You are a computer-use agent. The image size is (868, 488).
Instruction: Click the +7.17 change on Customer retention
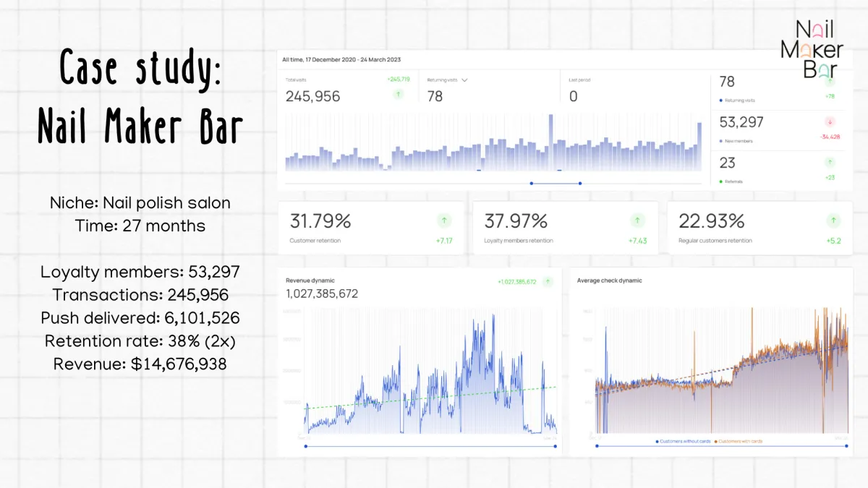coord(444,241)
